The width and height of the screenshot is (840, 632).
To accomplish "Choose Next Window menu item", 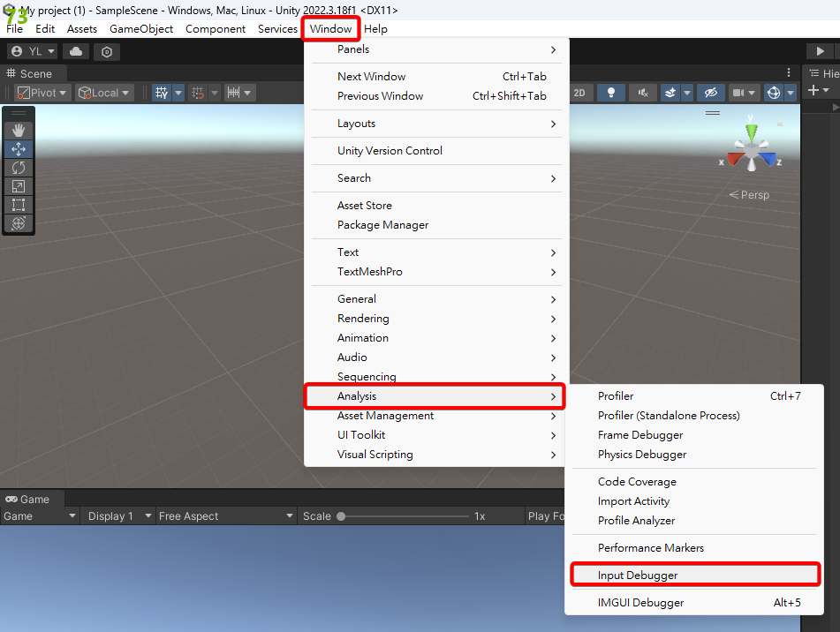I will click(x=436, y=77).
